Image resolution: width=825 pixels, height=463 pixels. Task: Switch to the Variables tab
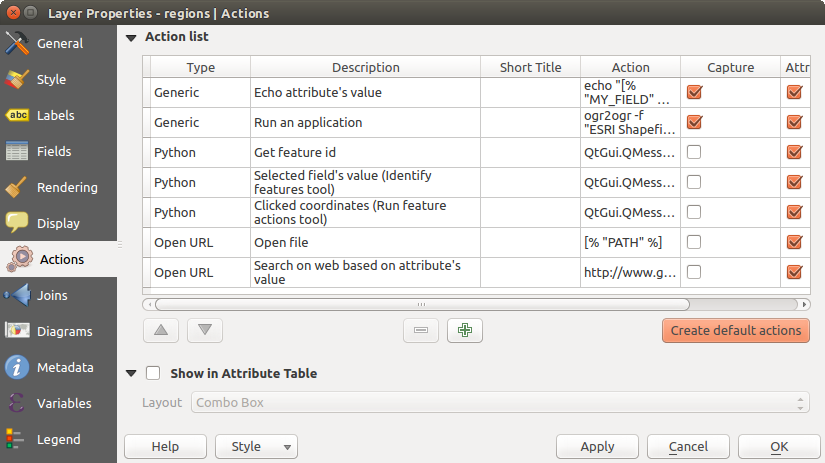pos(64,404)
